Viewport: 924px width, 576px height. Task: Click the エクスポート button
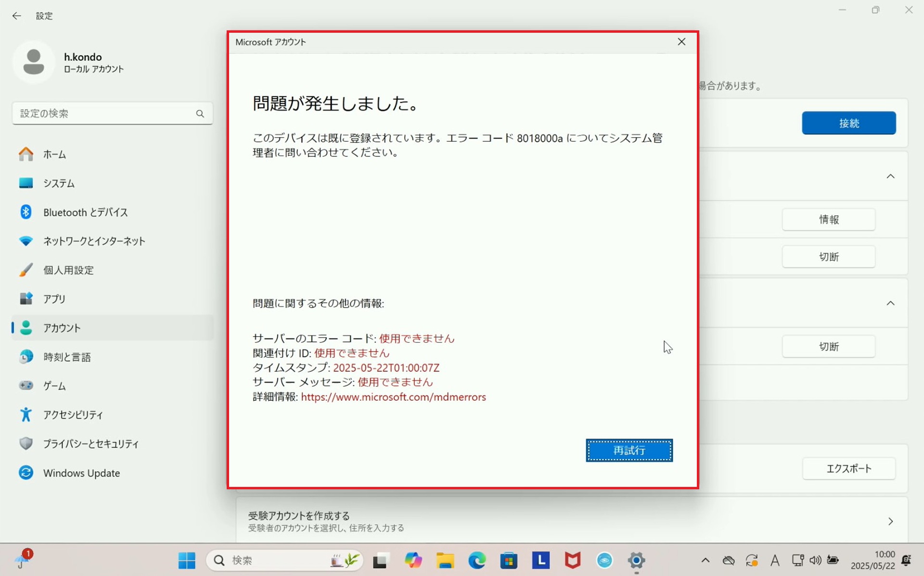849,469
